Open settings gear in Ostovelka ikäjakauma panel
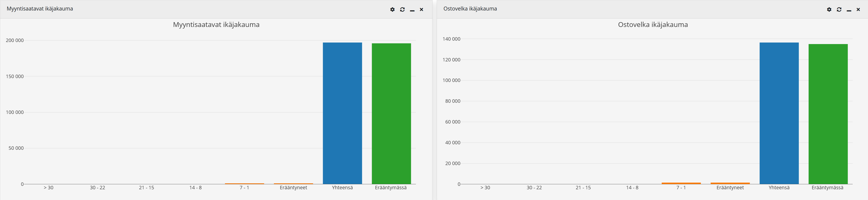868x200 pixels. (x=829, y=9)
